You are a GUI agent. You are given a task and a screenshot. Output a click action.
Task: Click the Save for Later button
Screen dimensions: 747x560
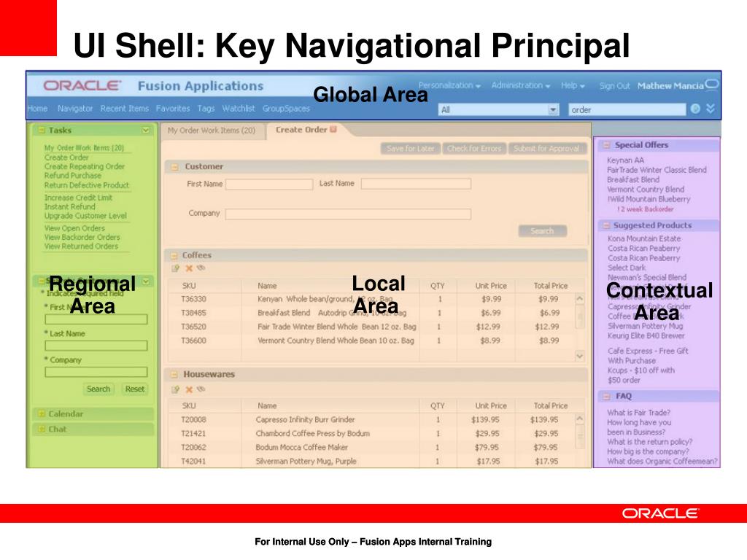pyautogui.click(x=410, y=149)
